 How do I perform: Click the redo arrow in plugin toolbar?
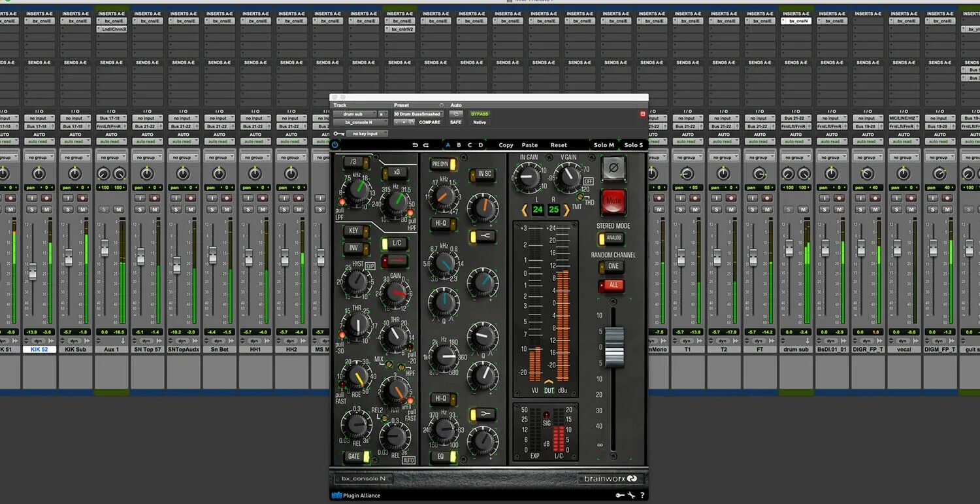point(426,145)
